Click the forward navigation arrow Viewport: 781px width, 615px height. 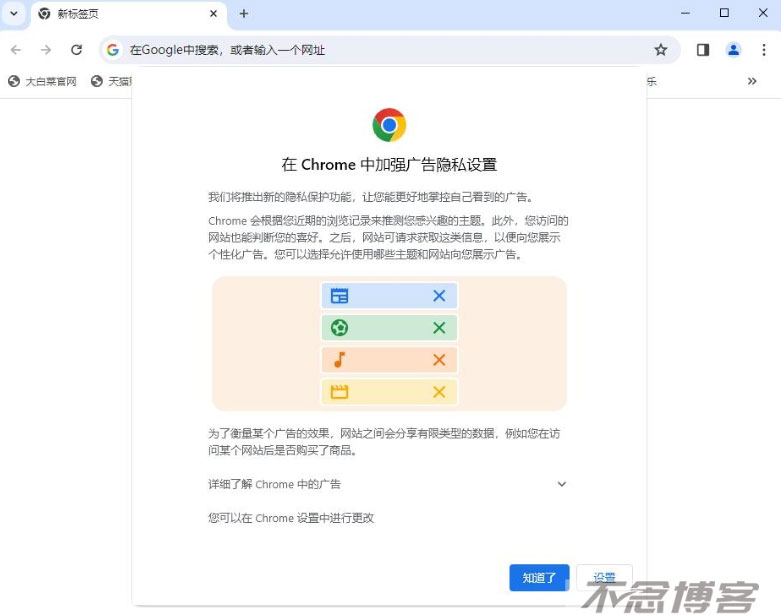tap(46, 50)
